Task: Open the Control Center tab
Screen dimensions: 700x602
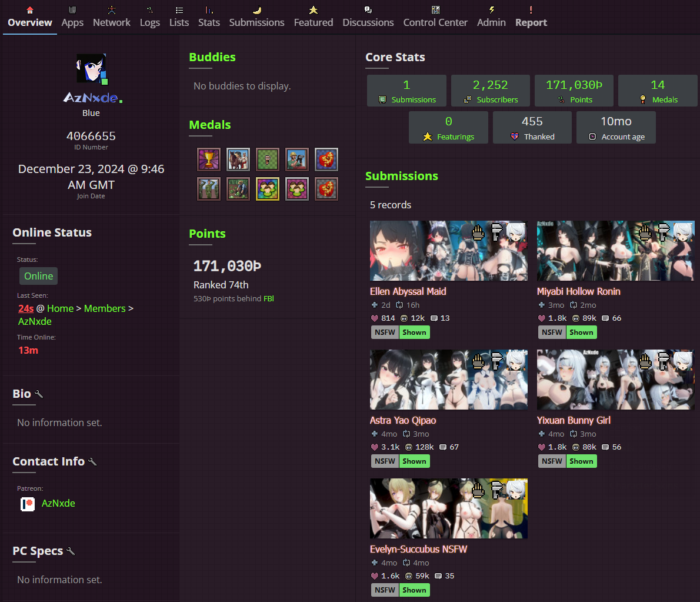Action: tap(435, 17)
